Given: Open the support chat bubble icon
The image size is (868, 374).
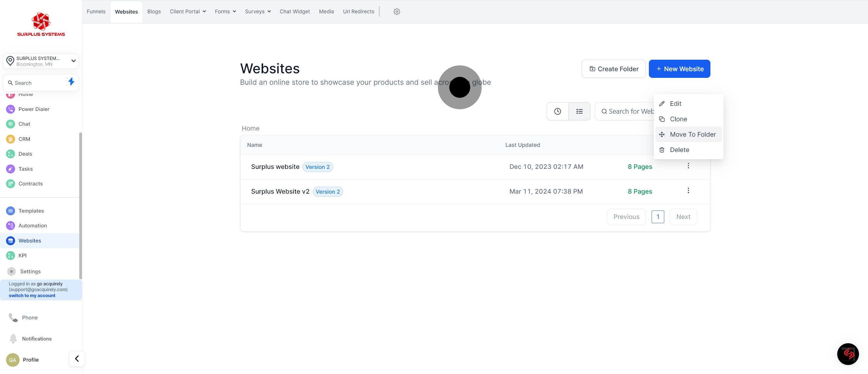Looking at the screenshot, I should (x=848, y=354).
